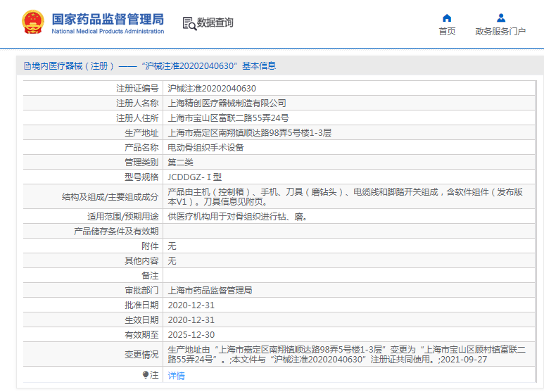Viewport: 544px width, 392px height.
Task: Click the 适用范围/预期用途 label
Action: 123,217
